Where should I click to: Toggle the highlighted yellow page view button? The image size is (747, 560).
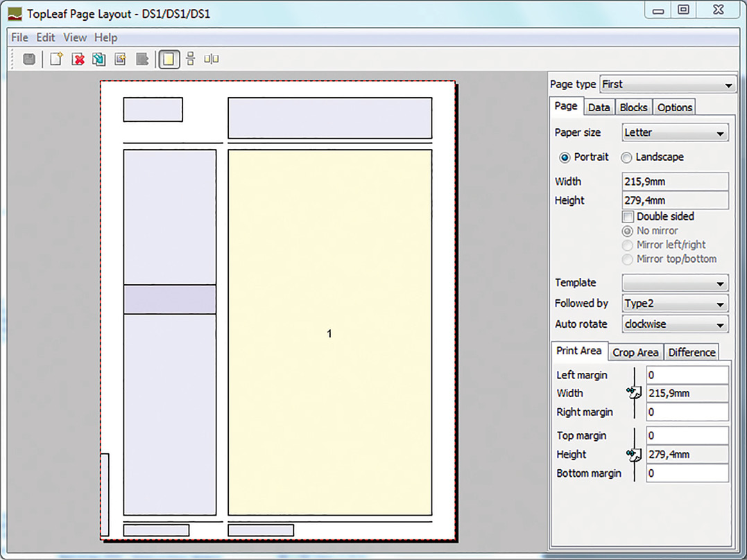pyautogui.click(x=169, y=59)
